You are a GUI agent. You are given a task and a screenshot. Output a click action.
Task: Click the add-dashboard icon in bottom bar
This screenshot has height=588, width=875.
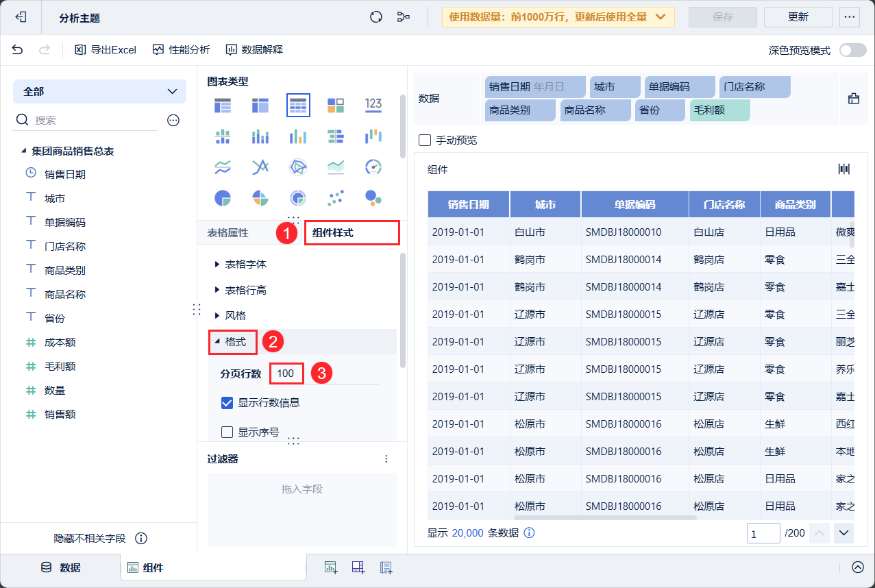[358, 567]
